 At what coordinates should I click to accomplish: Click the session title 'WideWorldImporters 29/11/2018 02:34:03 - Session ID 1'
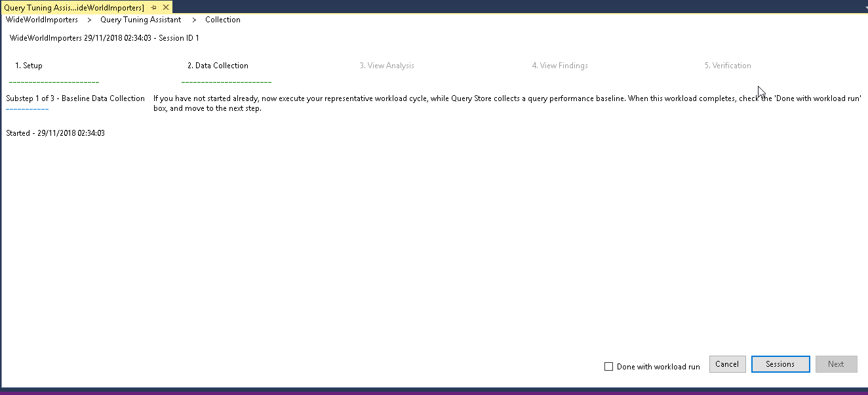point(104,38)
